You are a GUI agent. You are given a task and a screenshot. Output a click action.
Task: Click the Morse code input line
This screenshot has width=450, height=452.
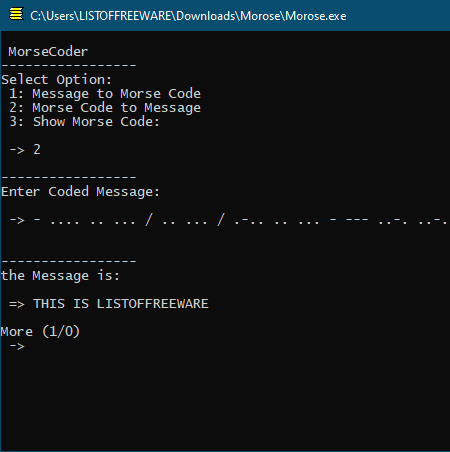click(229, 220)
